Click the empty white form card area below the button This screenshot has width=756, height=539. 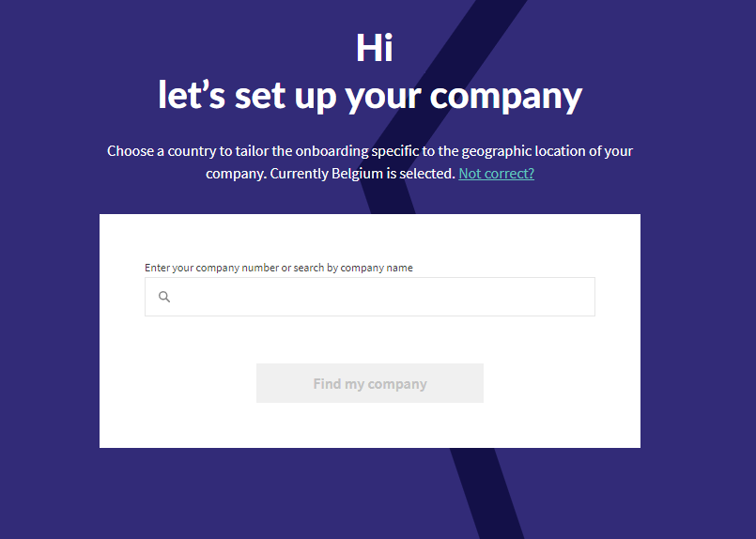pos(370,425)
